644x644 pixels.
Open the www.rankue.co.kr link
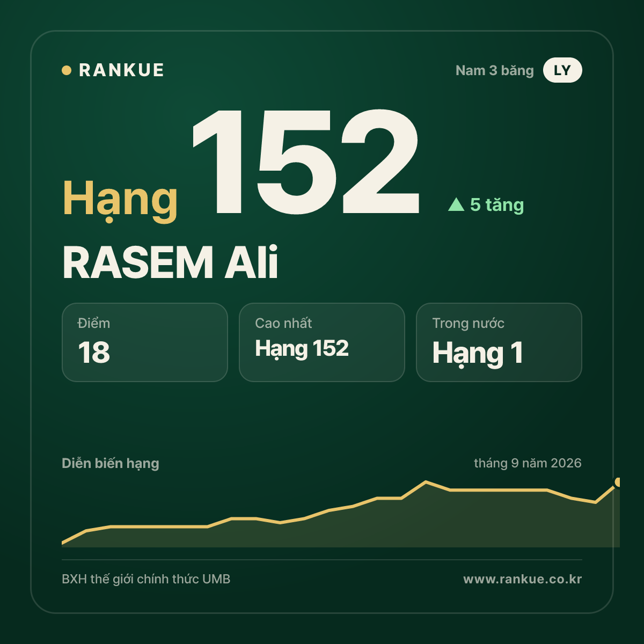point(523,579)
